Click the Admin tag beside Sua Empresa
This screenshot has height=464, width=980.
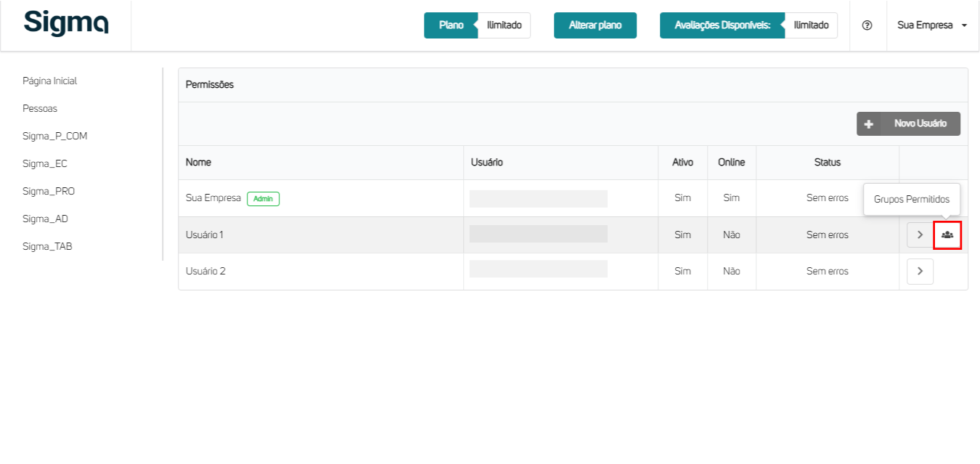pyautogui.click(x=263, y=198)
